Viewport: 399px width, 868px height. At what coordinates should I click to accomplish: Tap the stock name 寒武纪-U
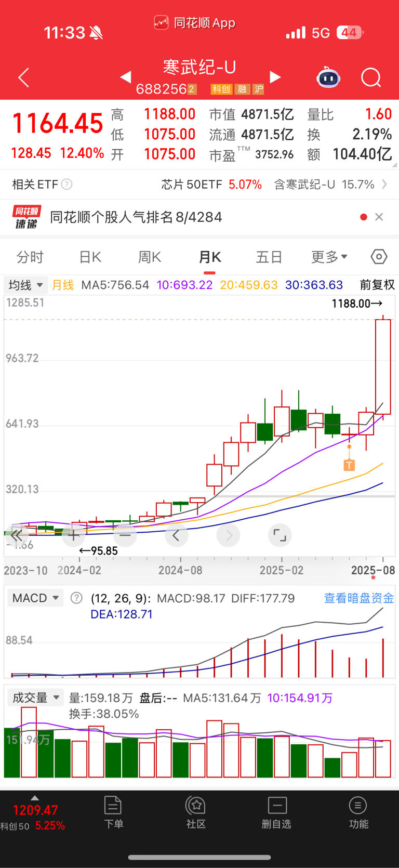click(x=200, y=67)
